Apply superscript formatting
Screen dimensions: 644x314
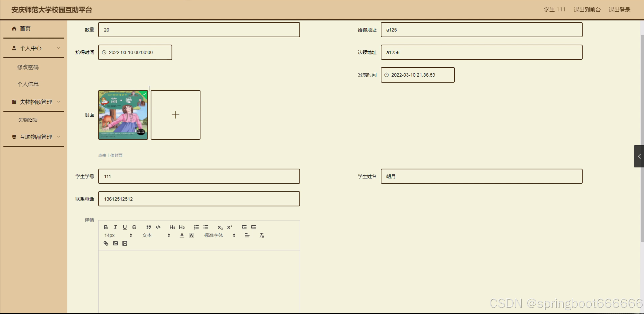tap(229, 227)
